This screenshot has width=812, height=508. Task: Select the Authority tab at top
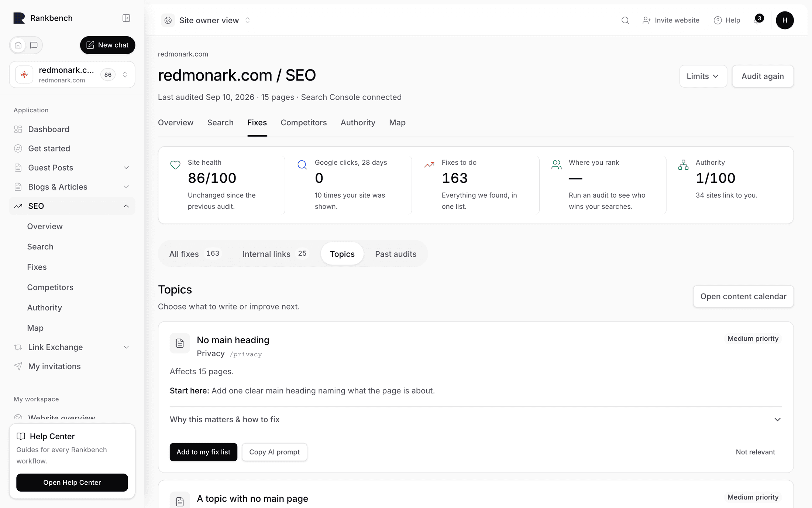point(358,123)
